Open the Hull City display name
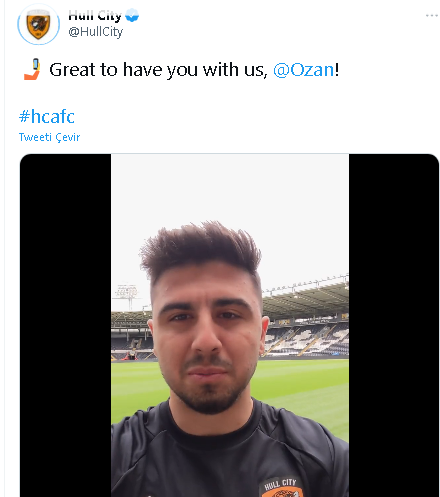Image resolution: width=440 pixels, height=497 pixels. (x=95, y=15)
